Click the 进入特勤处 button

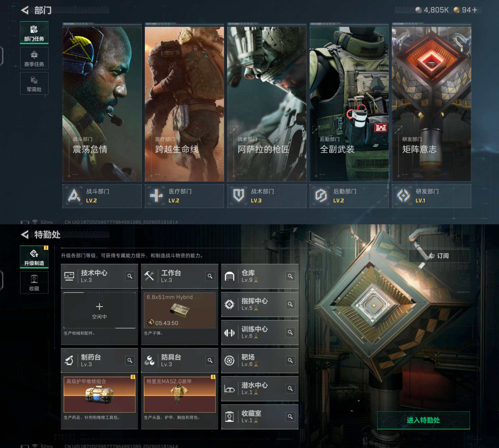click(x=423, y=420)
